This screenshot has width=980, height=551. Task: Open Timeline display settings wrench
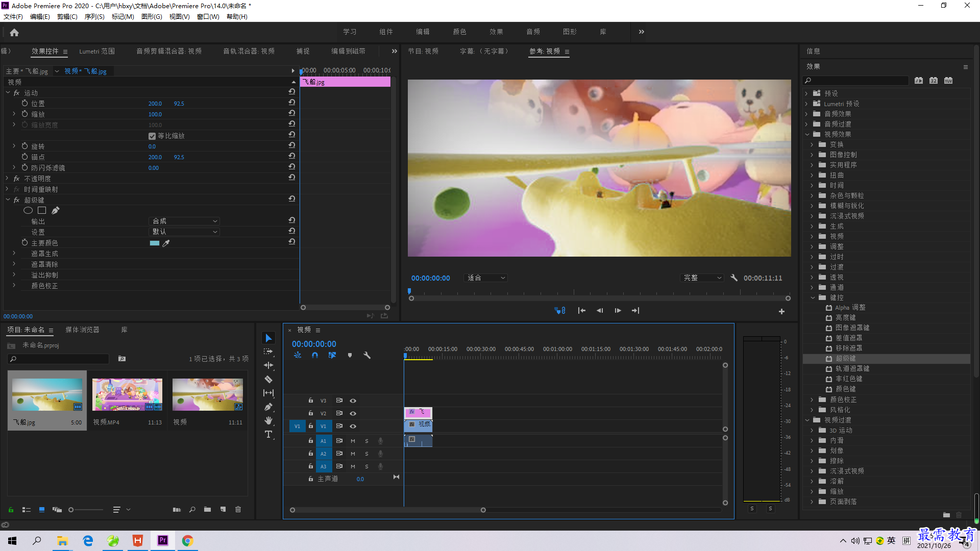(x=367, y=355)
